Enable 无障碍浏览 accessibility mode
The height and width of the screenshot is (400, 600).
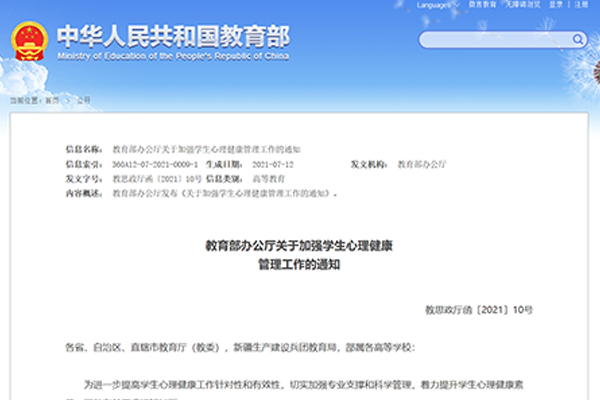(x=523, y=6)
